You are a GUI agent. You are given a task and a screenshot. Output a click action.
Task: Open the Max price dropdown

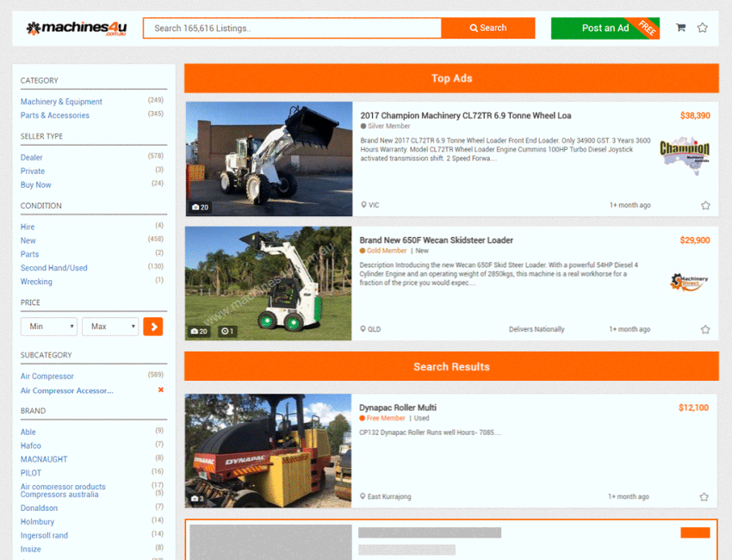[x=110, y=327]
